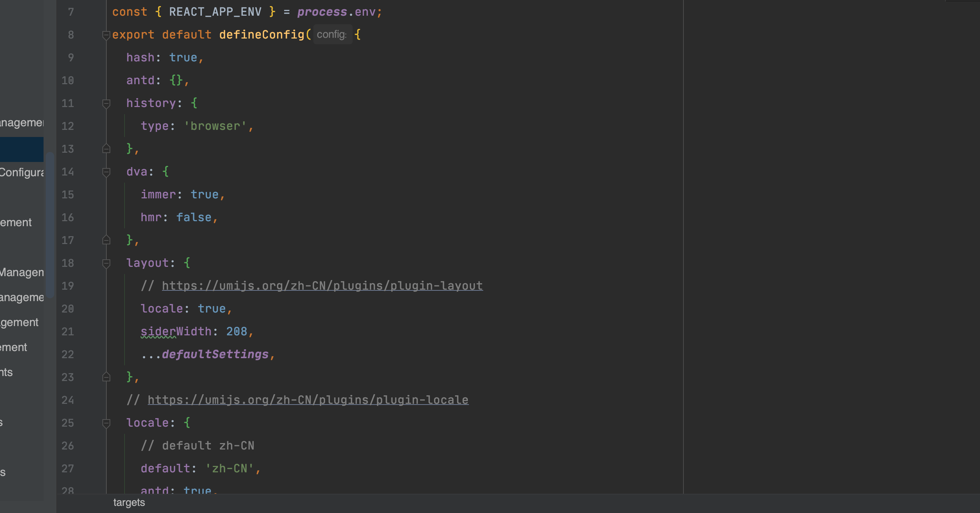Click the REACT_APP_ENV identifier
This screenshot has height=513, width=980.
pos(215,12)
